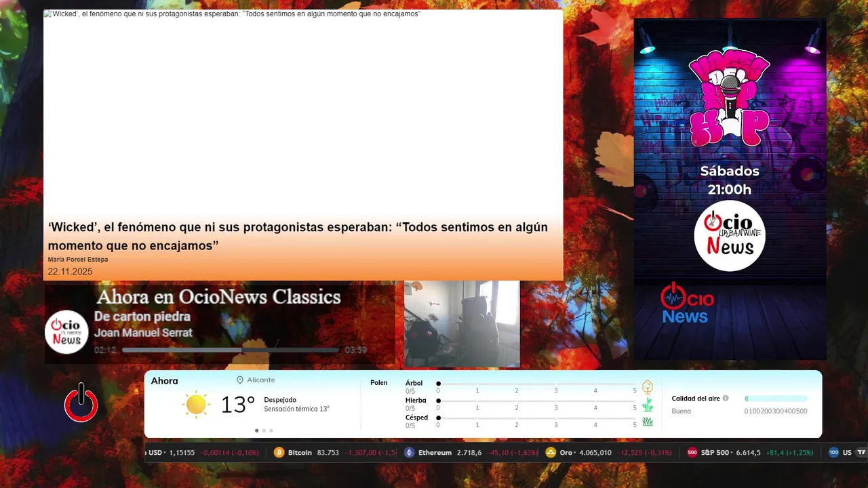868x488 pixels.
Task: Click total duration 03:59
Action: coord(356,350)
